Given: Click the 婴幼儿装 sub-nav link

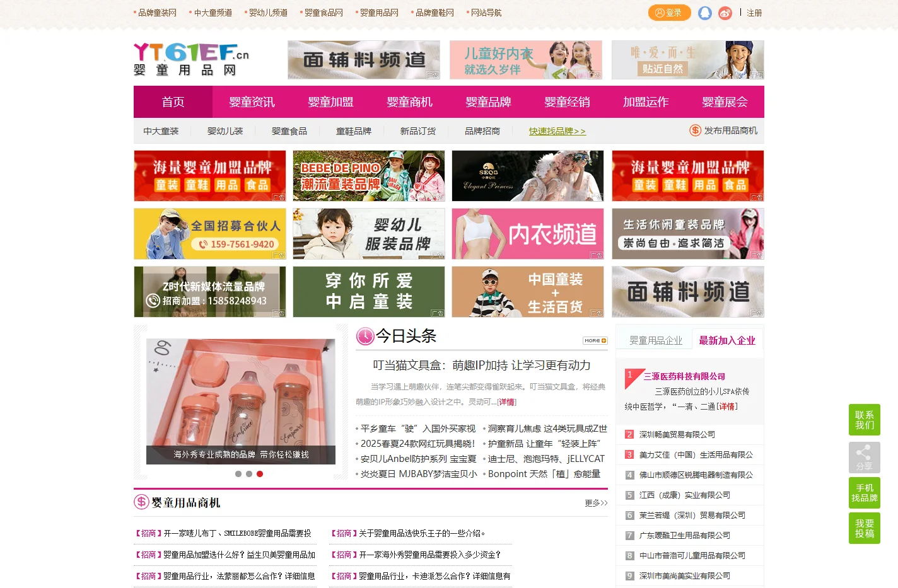Looking at the screenshot, I should pos(225,131).
